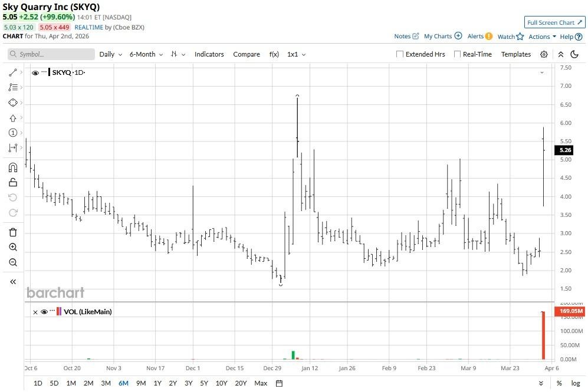The width and height of the screenshot is (588, 392).
Task: Hide the SKYQ price series eye icon
Action: coord(35,73)
